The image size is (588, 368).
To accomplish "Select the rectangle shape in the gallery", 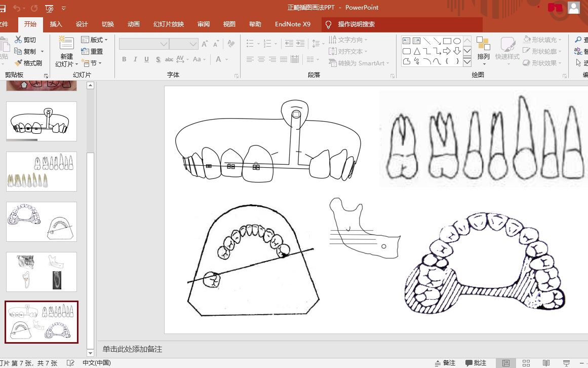I will [447, 41].
